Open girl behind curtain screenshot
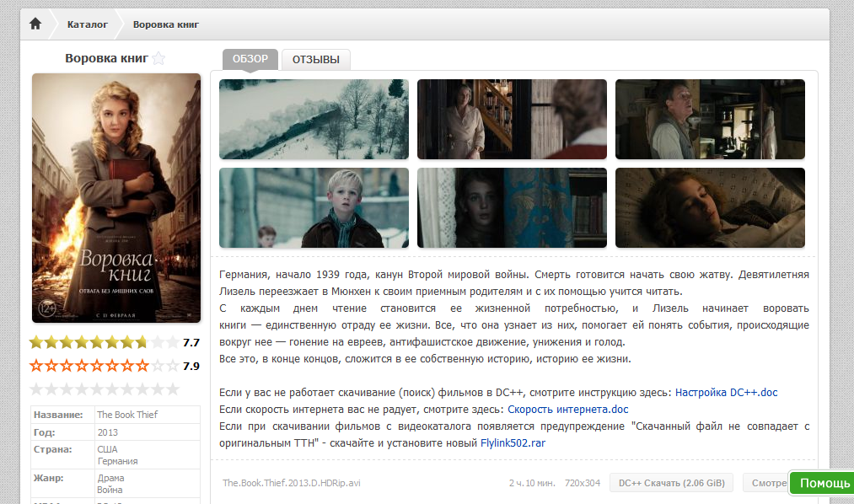This screenshot has width=854, height=504. [x=512, y=208]
